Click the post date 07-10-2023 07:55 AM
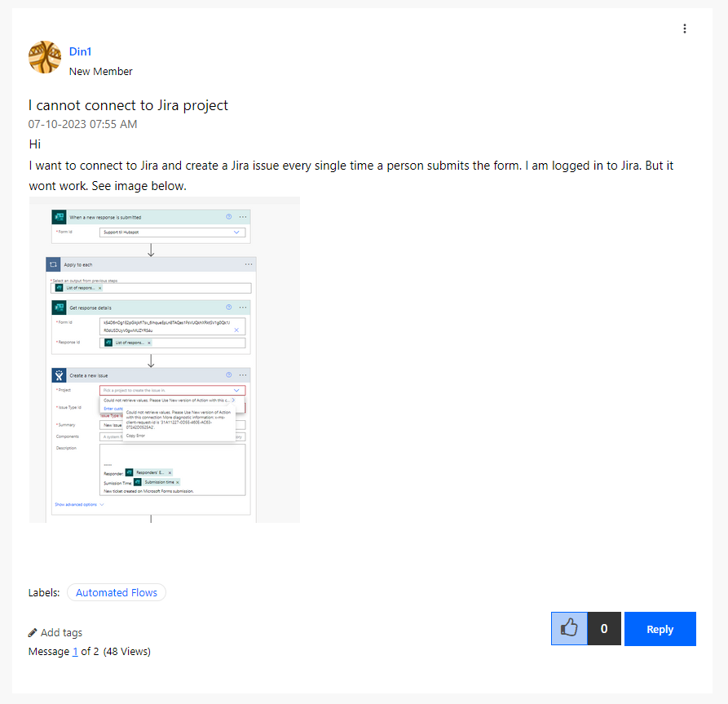Viewport: 728px width, 704px height. (82, 125)
